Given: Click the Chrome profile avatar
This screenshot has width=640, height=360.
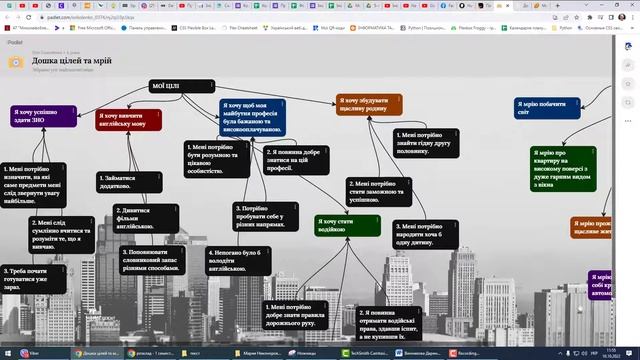Looking at the screenshot, I should pos(622,17).
